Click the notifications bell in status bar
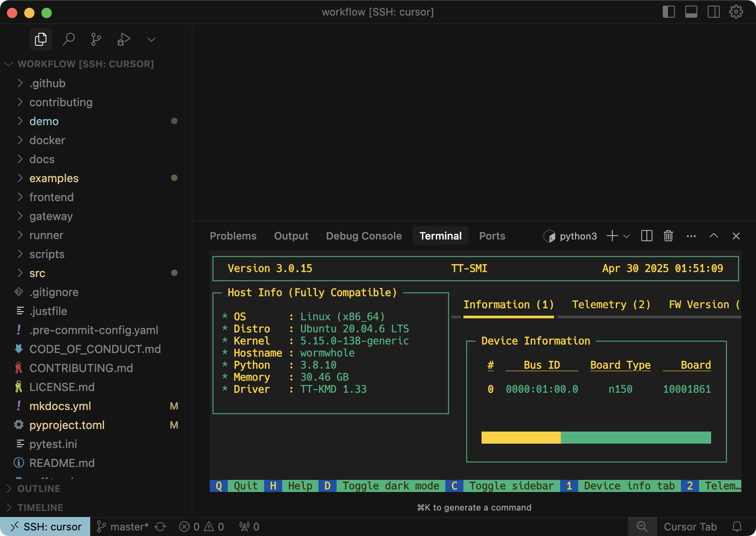This screenshot has height=536, width=756. coord(737,527)
